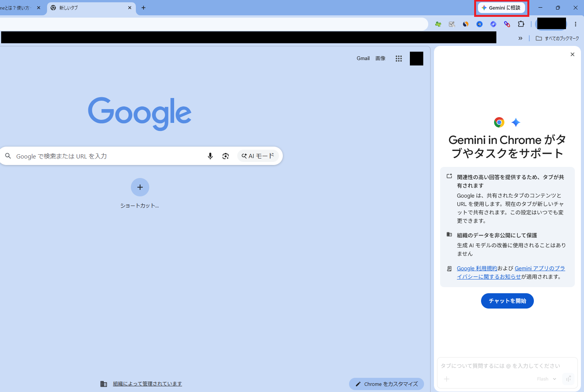Click the search magnifier icon

(x=8, y=156)
